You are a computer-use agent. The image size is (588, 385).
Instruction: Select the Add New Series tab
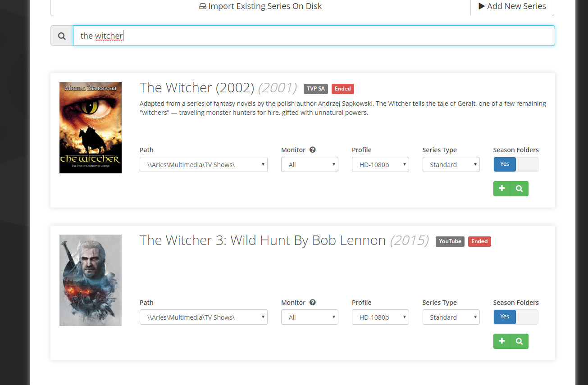512,7
